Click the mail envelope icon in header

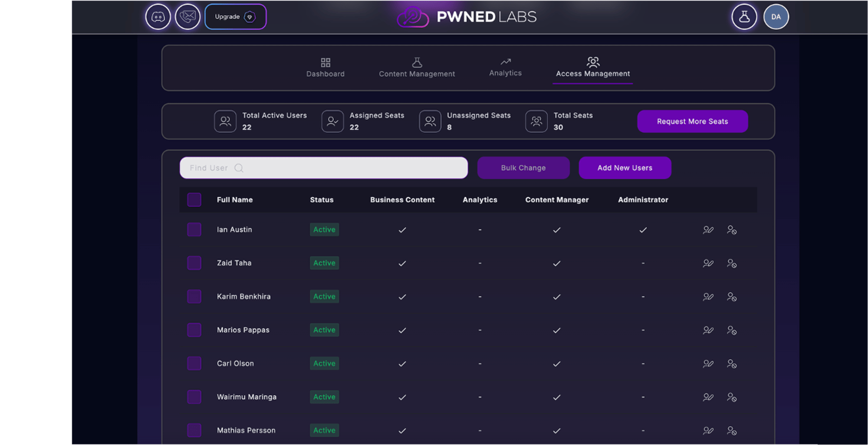click(x=187, y=17)
